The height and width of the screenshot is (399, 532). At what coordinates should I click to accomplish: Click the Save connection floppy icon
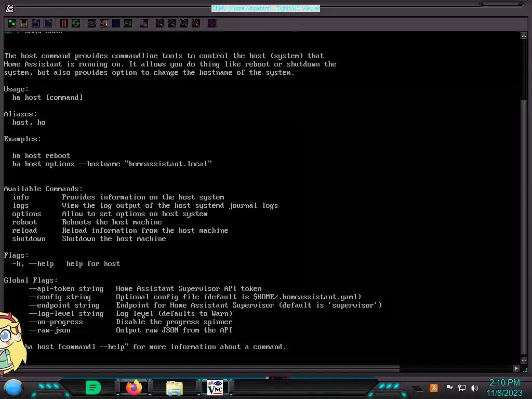pyautogui.click(x=24, y=23)
